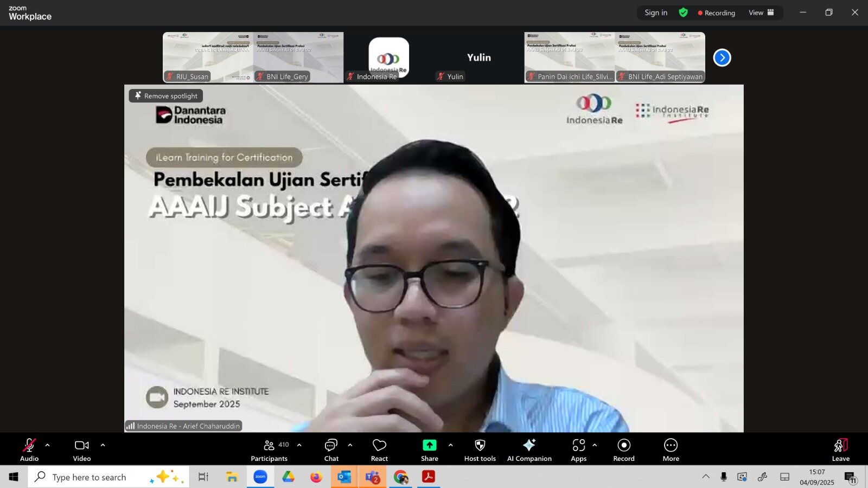Viewport: 868px width, 488px height.
Task: Open the Chat panel
Action: pos(331,450)
